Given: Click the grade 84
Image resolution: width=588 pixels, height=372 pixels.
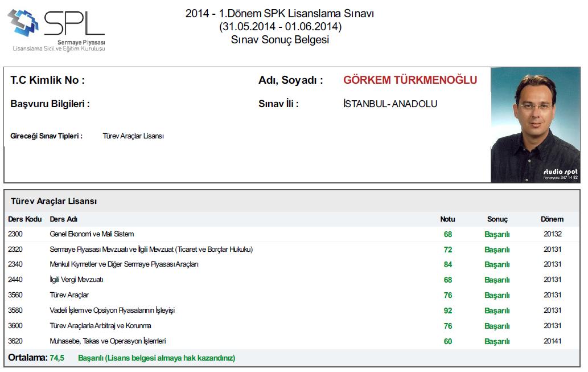Looking at the screenshot, I should tap(448, 265).
